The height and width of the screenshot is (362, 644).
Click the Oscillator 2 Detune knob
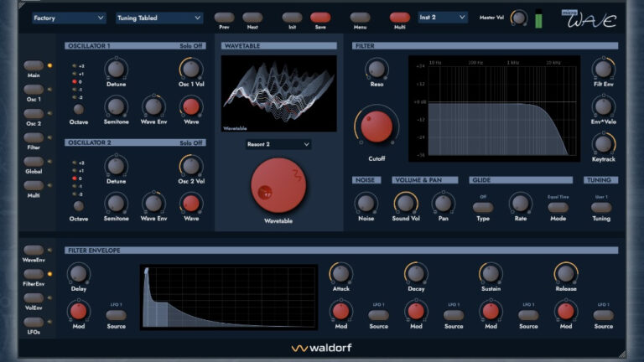coord(117,166)
